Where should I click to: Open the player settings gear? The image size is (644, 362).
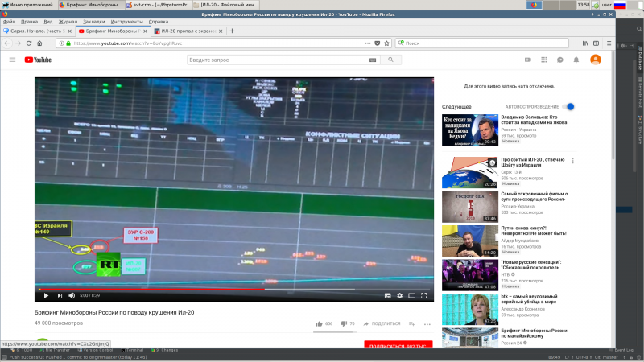coord(399,295)
